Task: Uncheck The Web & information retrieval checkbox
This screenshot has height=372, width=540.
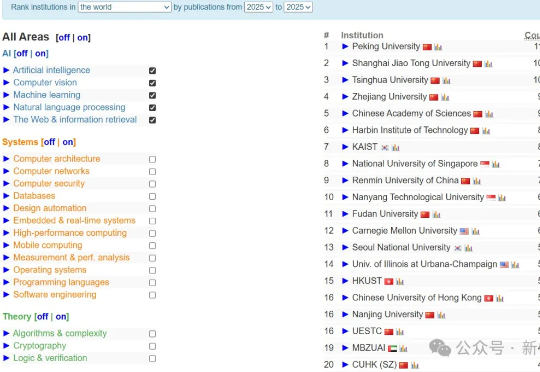Action: 153,120
